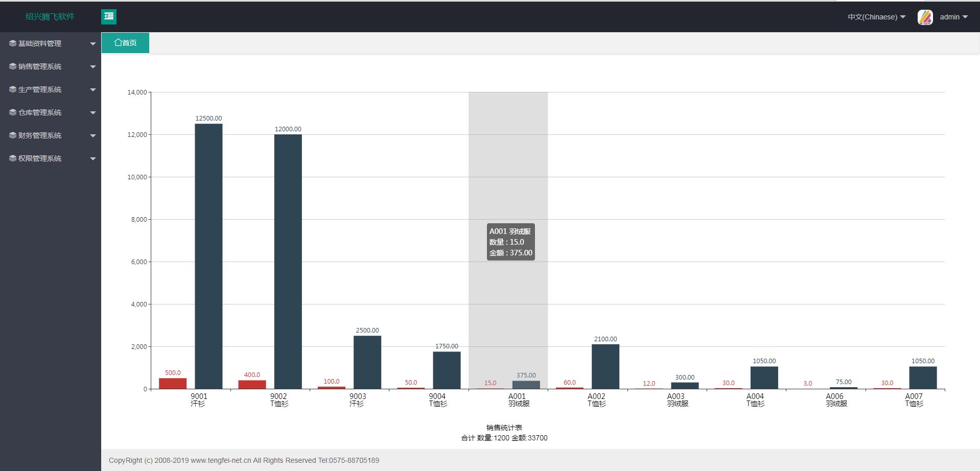
Task: Click the 2100.00 amount bar for A002
Action: coord(605,367)
